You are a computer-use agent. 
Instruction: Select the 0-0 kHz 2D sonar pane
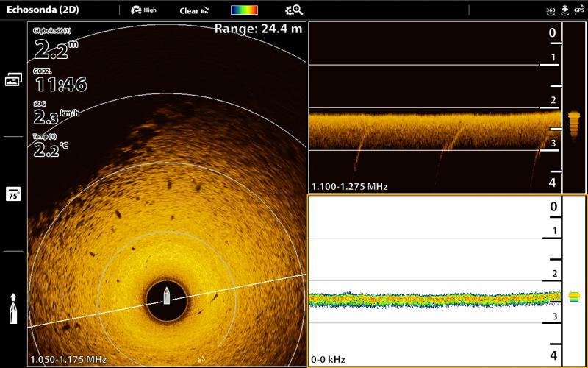pyautogui.click(x=434, y=280)
